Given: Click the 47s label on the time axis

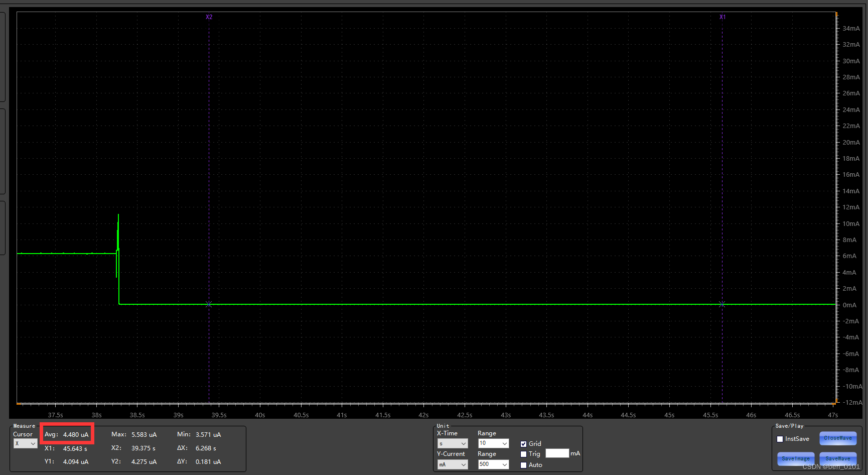Looking at the screenshot, I should tap(833, 415).
